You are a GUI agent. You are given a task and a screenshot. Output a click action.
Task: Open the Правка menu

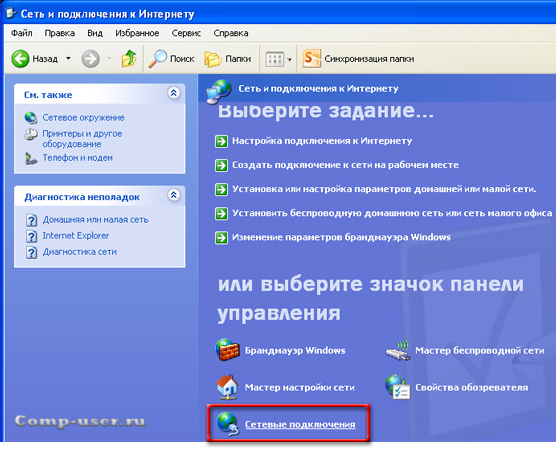[x=60, y=33]
